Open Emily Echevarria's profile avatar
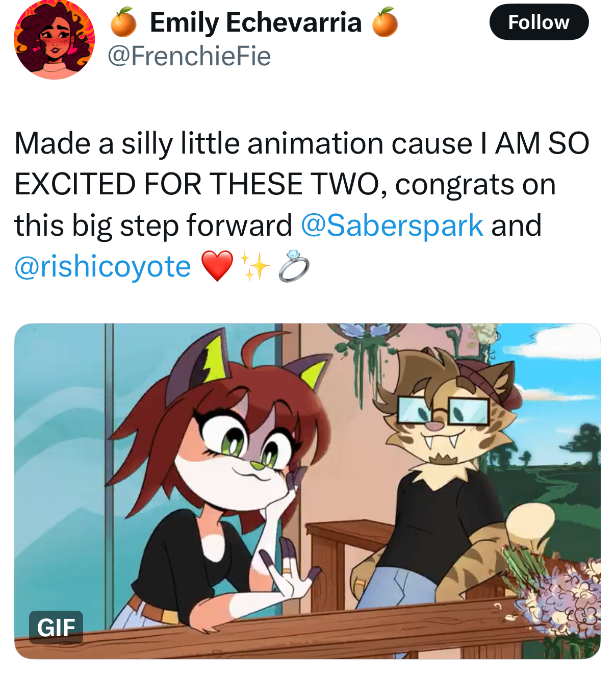This screenshot has height=700, width=615. (54, 39)
